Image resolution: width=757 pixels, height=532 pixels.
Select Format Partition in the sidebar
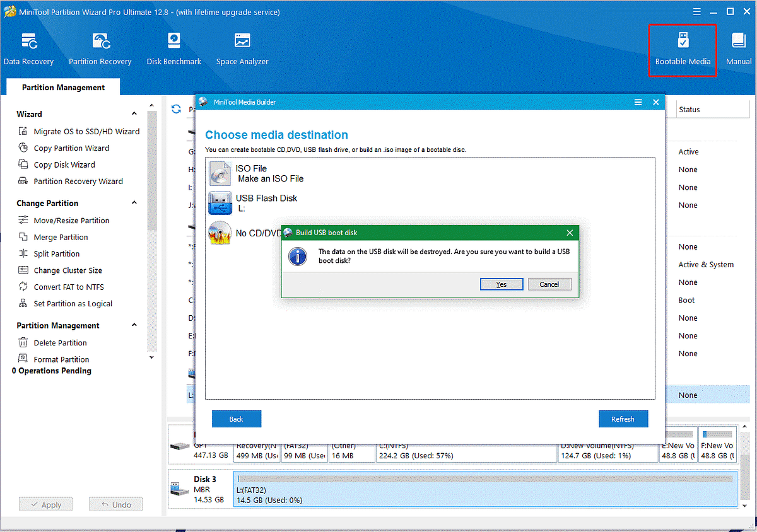click(x=61, y=359)
